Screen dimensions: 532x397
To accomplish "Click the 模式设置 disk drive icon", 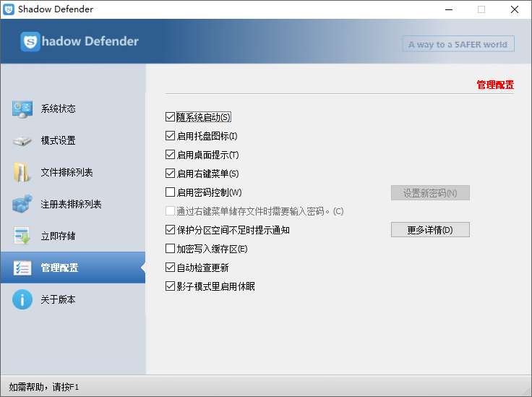I will click(22, 140).
